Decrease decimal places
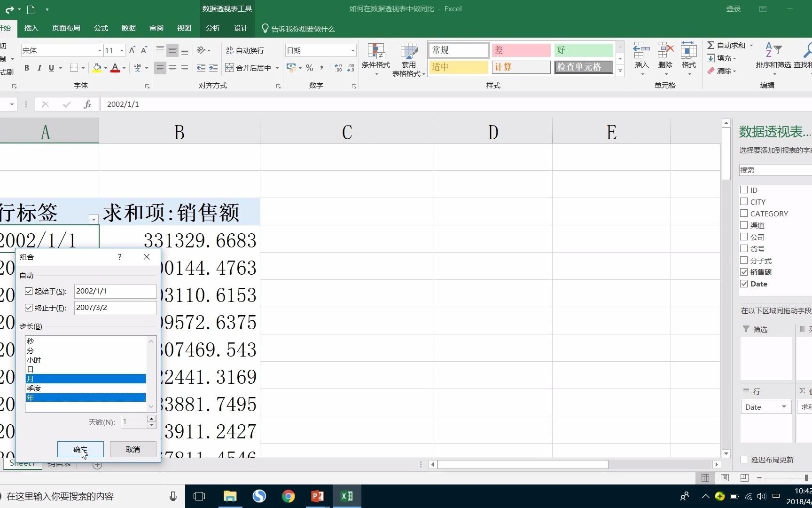 [x=351, y=68]
